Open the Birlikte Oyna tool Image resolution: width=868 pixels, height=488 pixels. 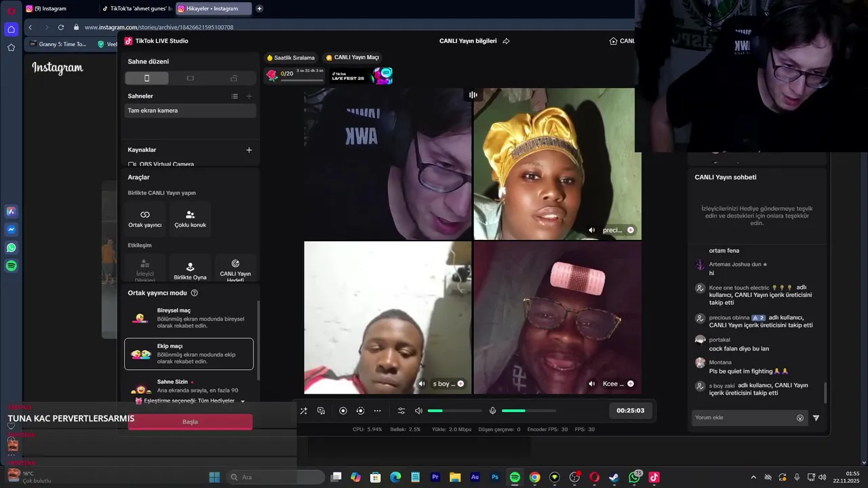coord(190,269)
